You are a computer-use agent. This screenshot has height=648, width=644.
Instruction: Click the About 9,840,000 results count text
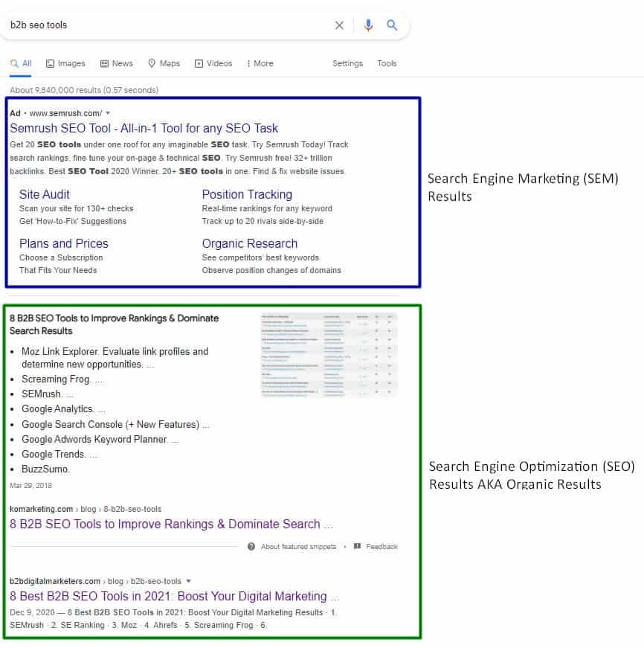(84, 90)
